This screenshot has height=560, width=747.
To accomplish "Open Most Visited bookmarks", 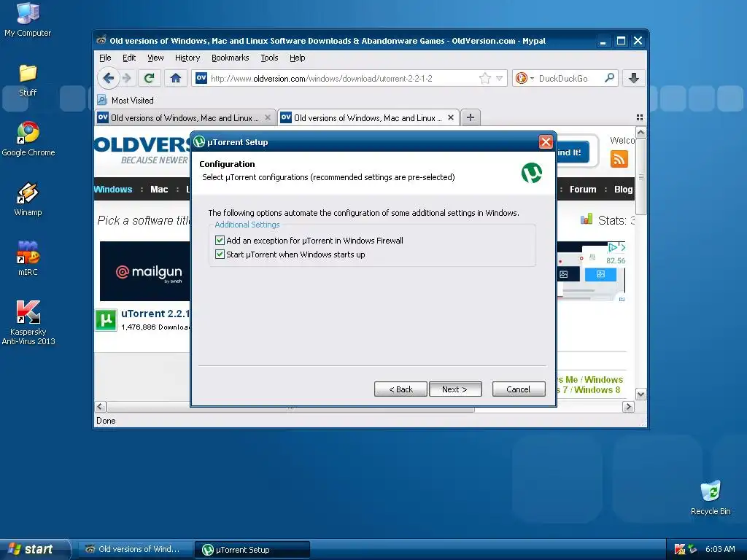I will click(125, 100).
